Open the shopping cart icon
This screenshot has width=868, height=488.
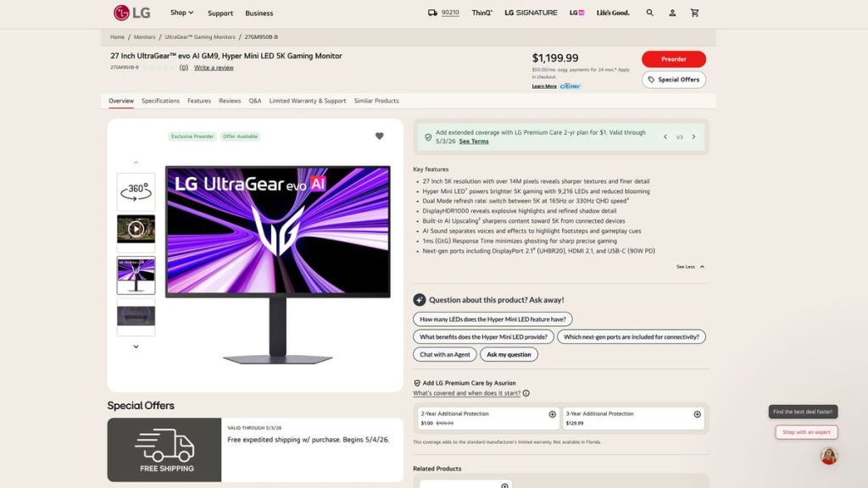pos(695,13)
